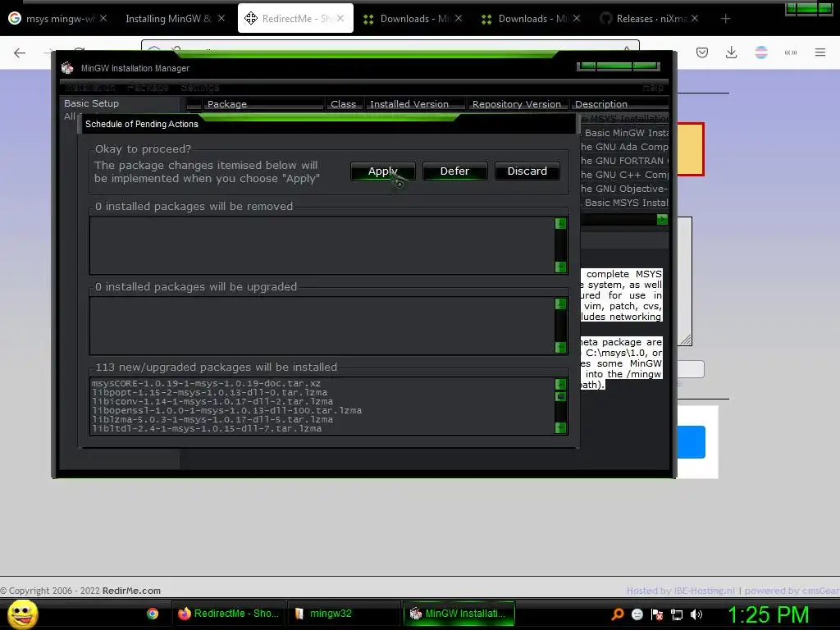Close the Installing MinGW tab
840x630 pixels.
[x=221, y=18]
